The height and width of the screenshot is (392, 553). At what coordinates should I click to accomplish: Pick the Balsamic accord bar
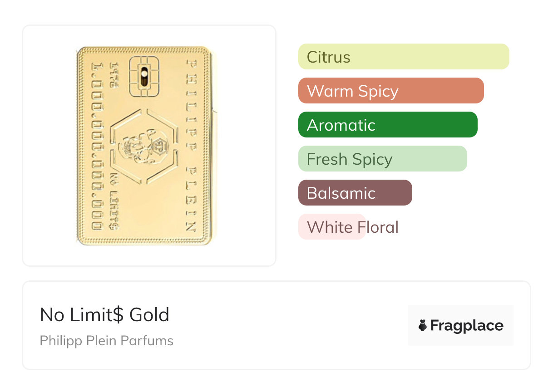[x=355, y=193]
